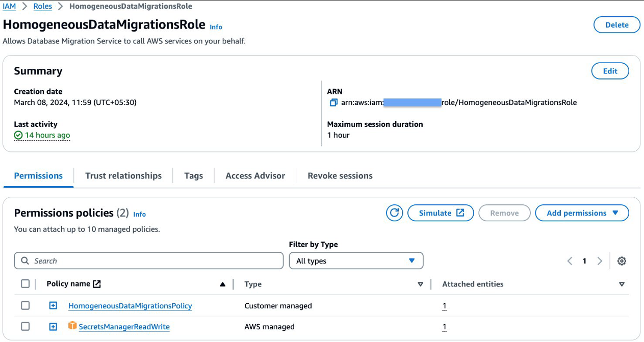Image resolution: width=644 pixels, height=342 pixels.
Task: Open the Add permissions dropdown
Action: 582,213
